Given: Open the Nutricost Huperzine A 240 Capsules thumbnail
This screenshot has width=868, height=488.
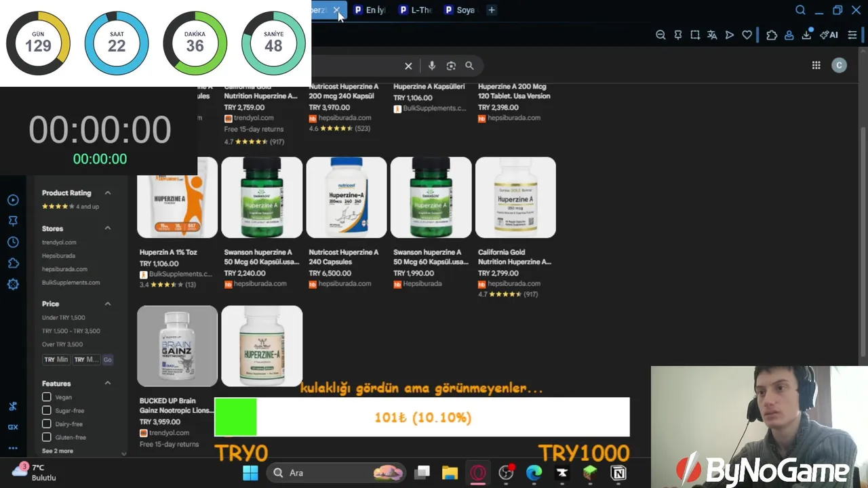Looking at the screenshot, I should point(347,198).
